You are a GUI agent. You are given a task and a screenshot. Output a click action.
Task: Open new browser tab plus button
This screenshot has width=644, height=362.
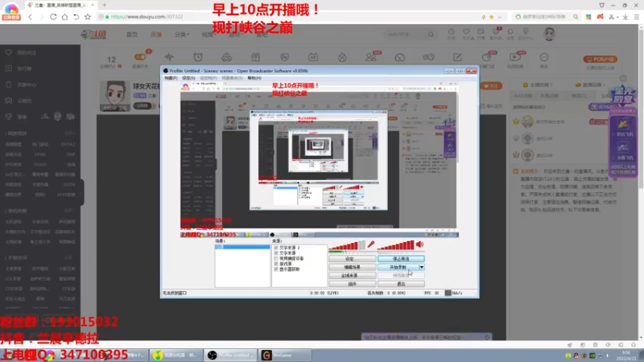pyautogui.click(x=105, y=5)
